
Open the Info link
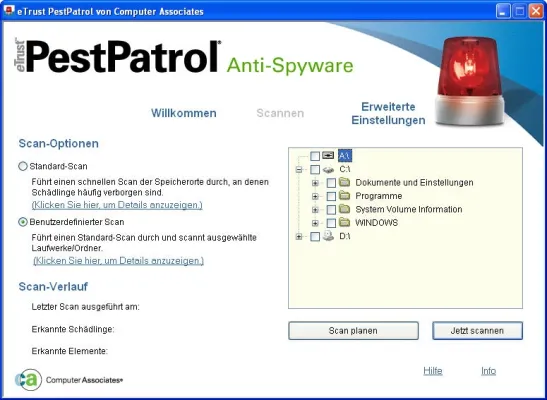coord(488,371)
